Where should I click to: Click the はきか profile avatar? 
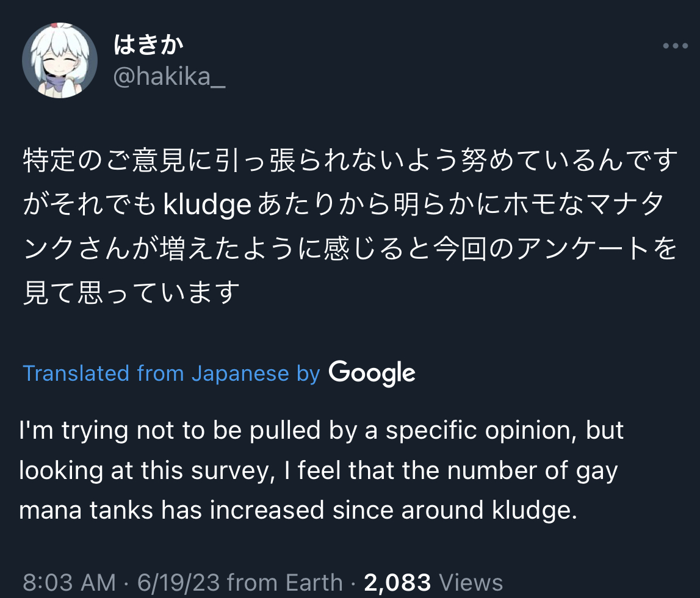(x=60, y=60)
